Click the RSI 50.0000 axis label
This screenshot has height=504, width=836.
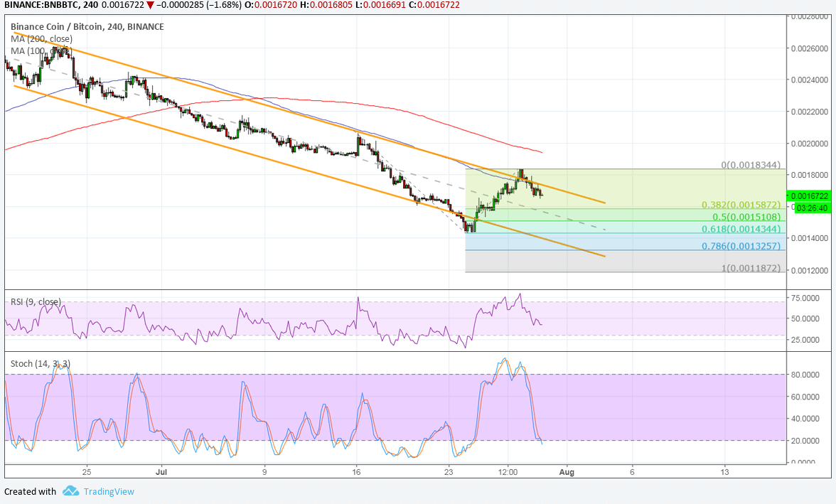[805, 319]
